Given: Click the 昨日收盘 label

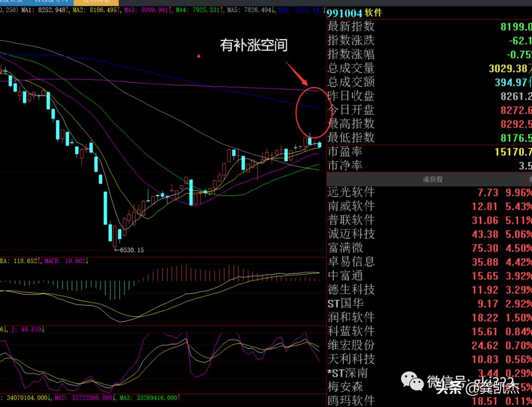Looking at the screenshot, I should 351,96.
